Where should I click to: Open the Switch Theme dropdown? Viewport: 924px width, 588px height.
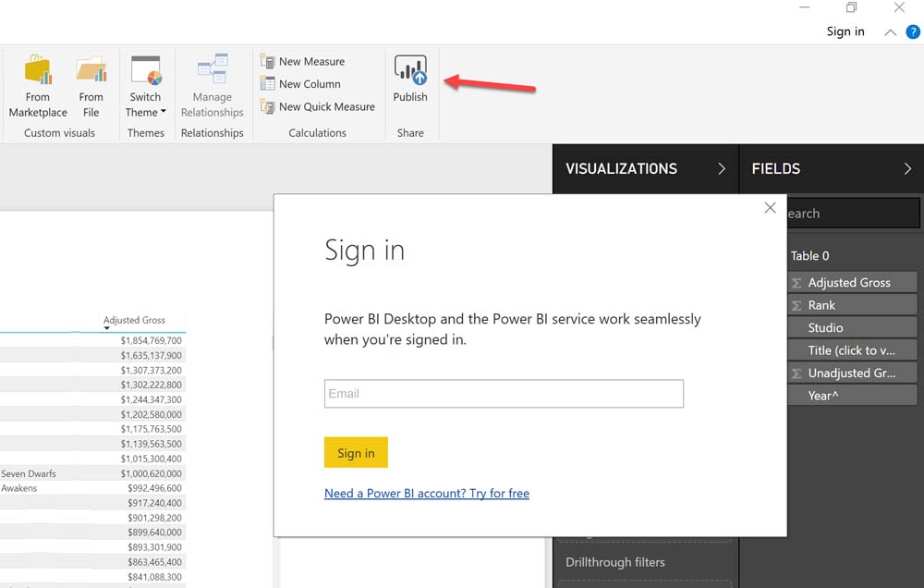coord(146,86)
